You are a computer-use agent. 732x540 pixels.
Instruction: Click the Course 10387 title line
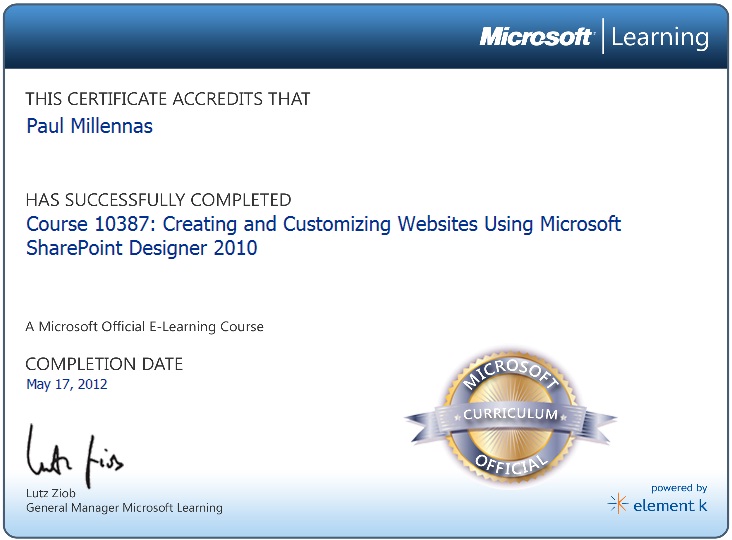(x=323, y=224)
